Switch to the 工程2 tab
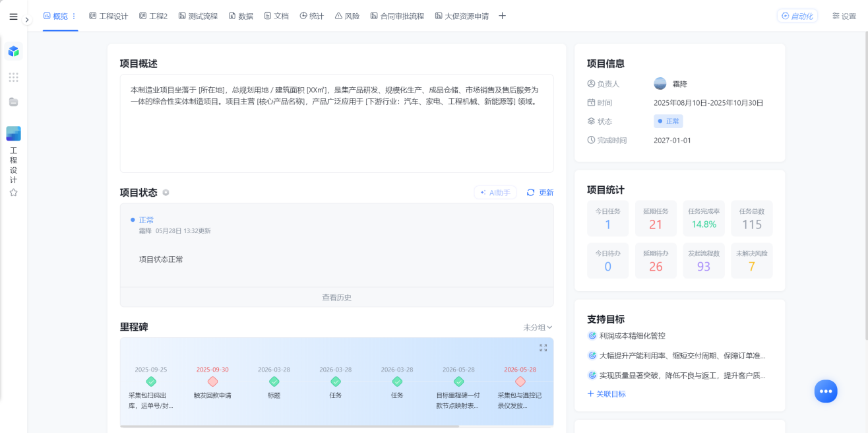Image resolution: width=868 pixels, height=433 pixels. point(153,16)
